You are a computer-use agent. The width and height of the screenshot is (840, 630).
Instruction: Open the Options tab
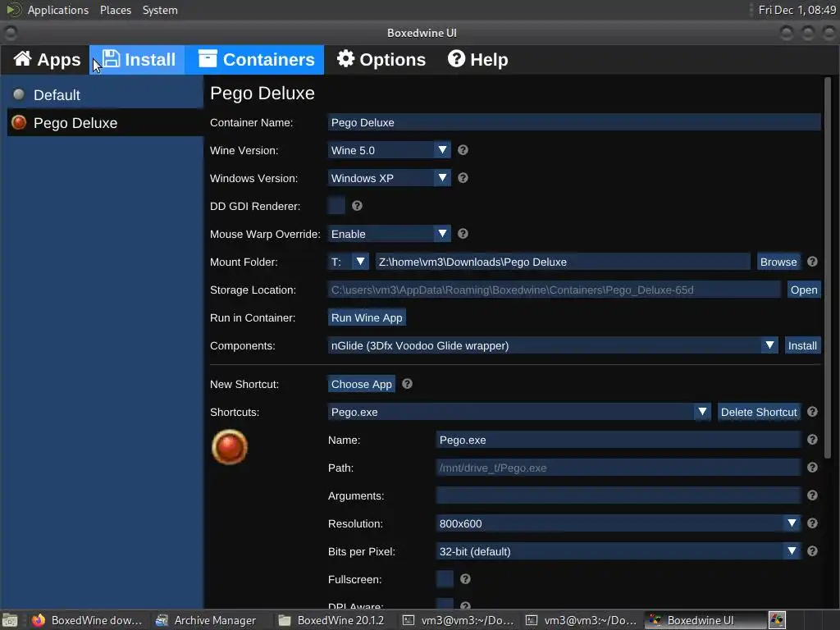(x=381, y=59)
